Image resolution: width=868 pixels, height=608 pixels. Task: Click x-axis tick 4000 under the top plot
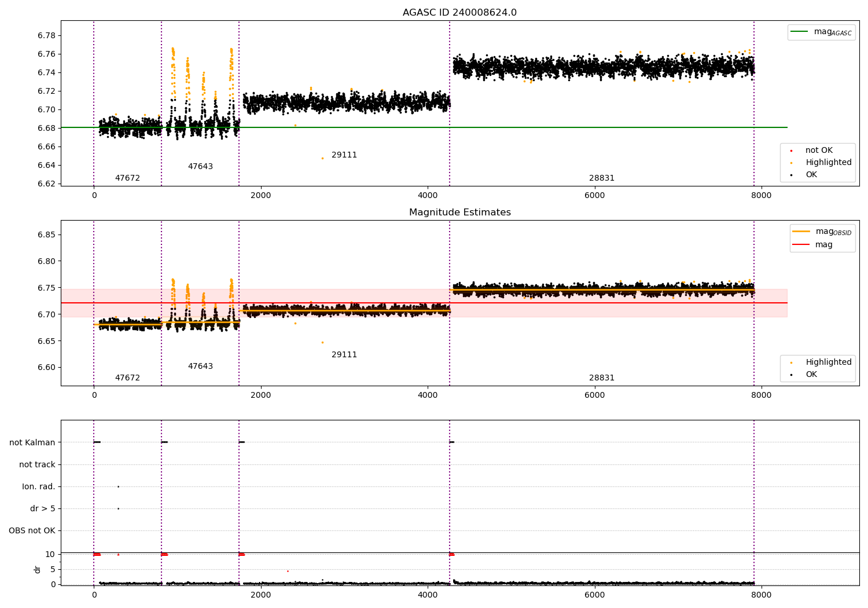428,196
